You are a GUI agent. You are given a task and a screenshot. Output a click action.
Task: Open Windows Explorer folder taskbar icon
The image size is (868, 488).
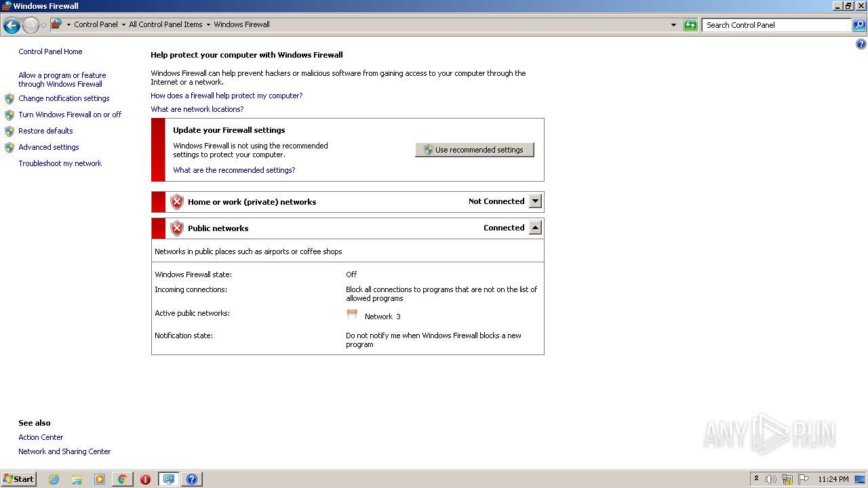(77, 479)
